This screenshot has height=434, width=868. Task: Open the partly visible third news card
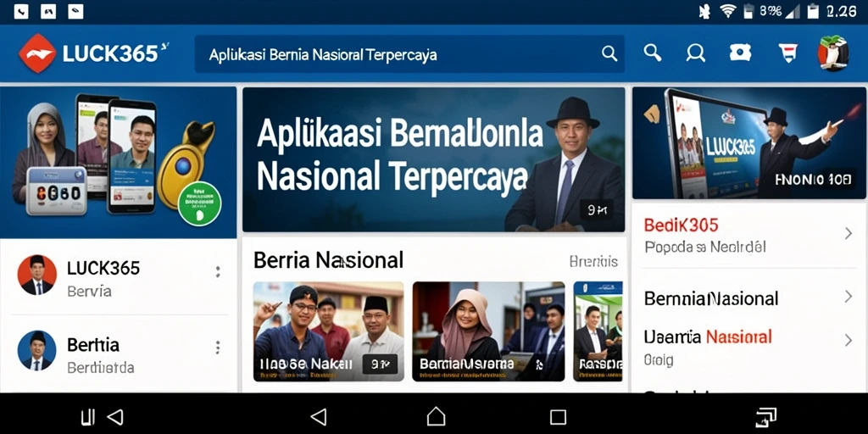point(598,331)
